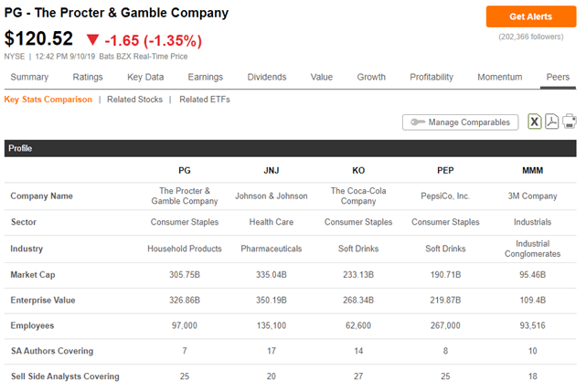View the Related Stocks link
This screenshot has height=392, width=586.
(134, 100)
